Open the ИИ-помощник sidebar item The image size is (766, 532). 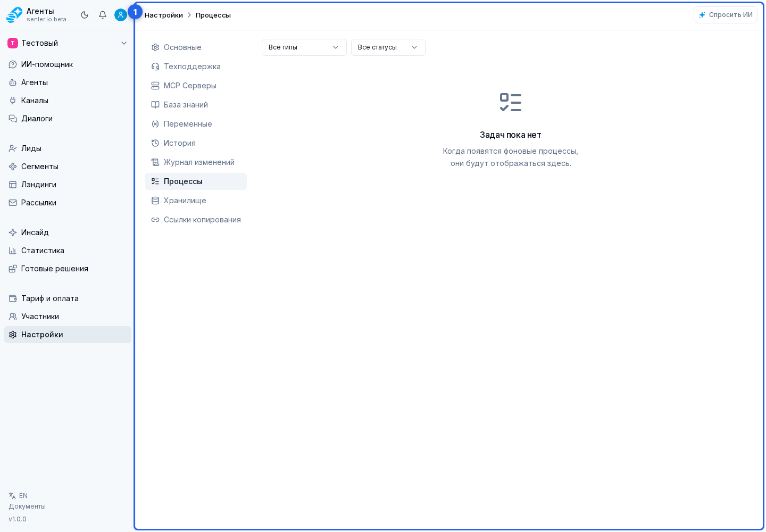click(x=68, y=64)
